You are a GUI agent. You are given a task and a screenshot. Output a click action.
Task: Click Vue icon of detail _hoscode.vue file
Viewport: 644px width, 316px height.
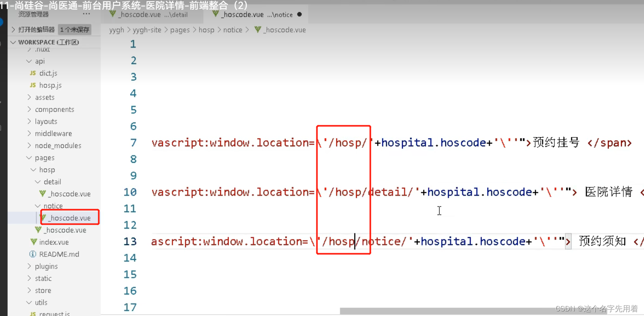coord(42,194)
